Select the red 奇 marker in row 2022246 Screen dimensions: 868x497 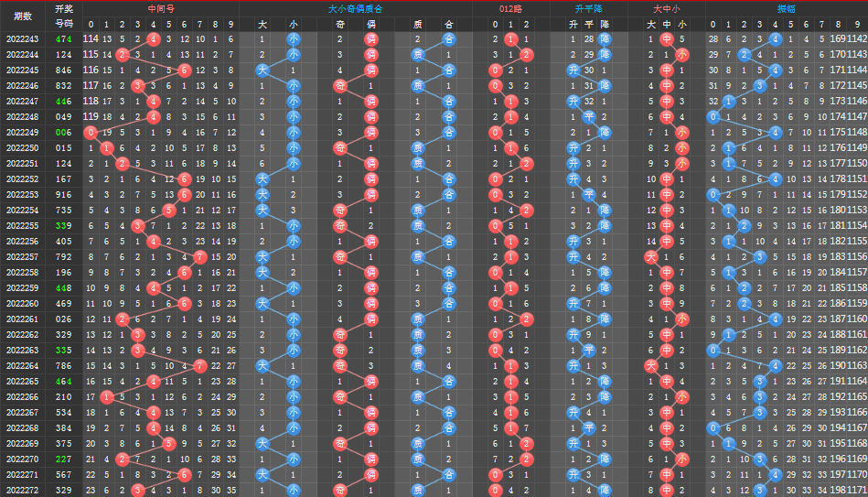coord(340,86)
